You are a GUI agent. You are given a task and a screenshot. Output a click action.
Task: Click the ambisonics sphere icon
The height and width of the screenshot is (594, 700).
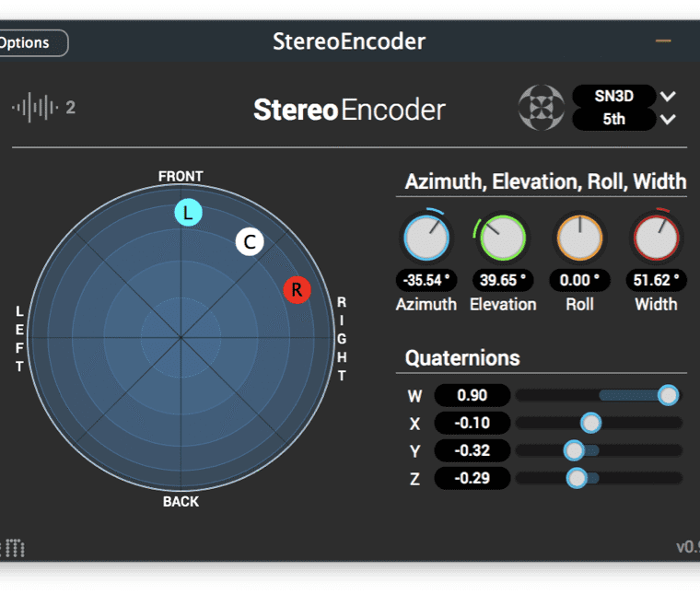(541, 108)
